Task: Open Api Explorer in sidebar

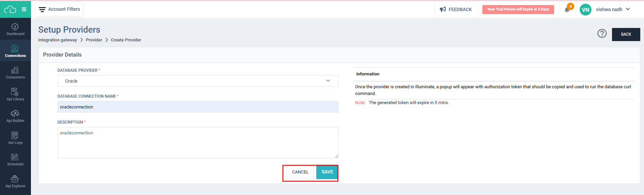Action: pyautogui.click(x=15, y=182)
